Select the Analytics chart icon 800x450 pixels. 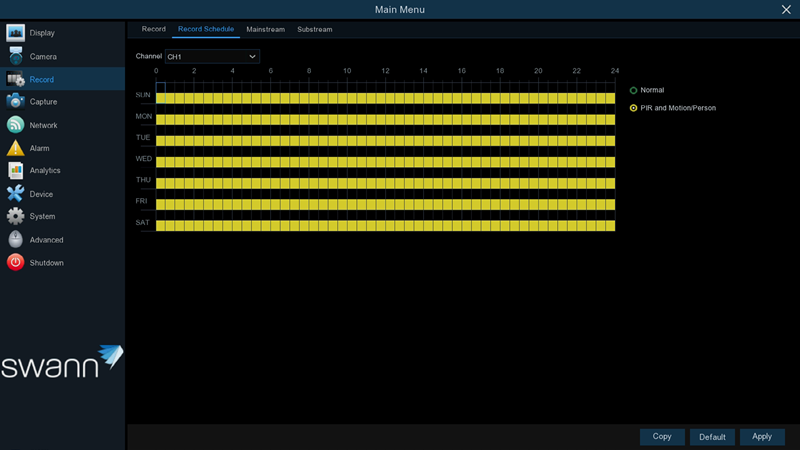click(16, 171)
